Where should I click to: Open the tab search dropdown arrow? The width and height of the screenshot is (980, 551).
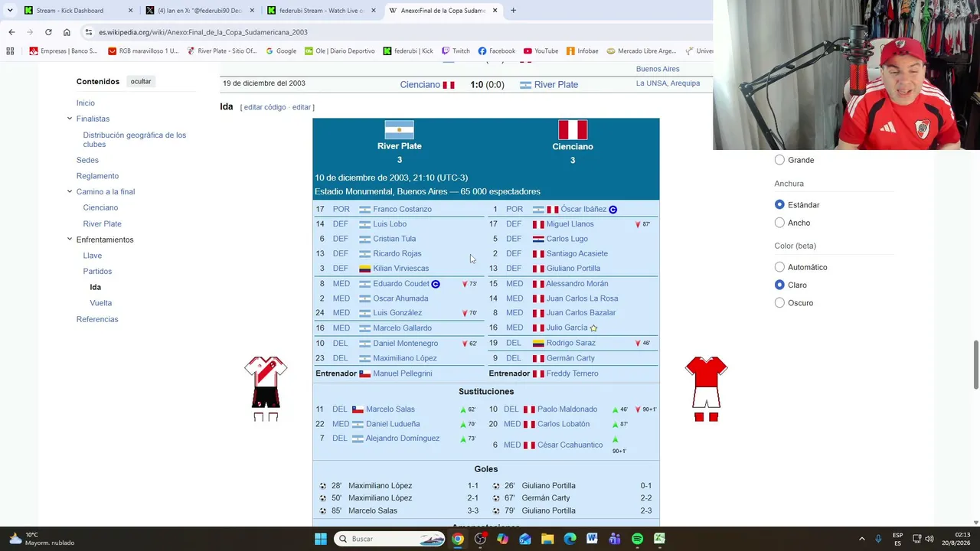(10, 11)
